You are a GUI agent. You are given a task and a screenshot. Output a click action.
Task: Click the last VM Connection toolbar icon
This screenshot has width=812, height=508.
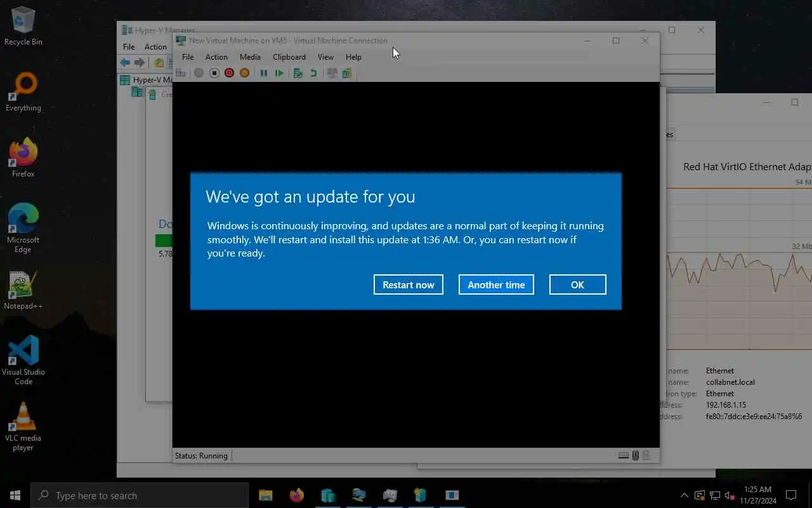click(347, 73)
